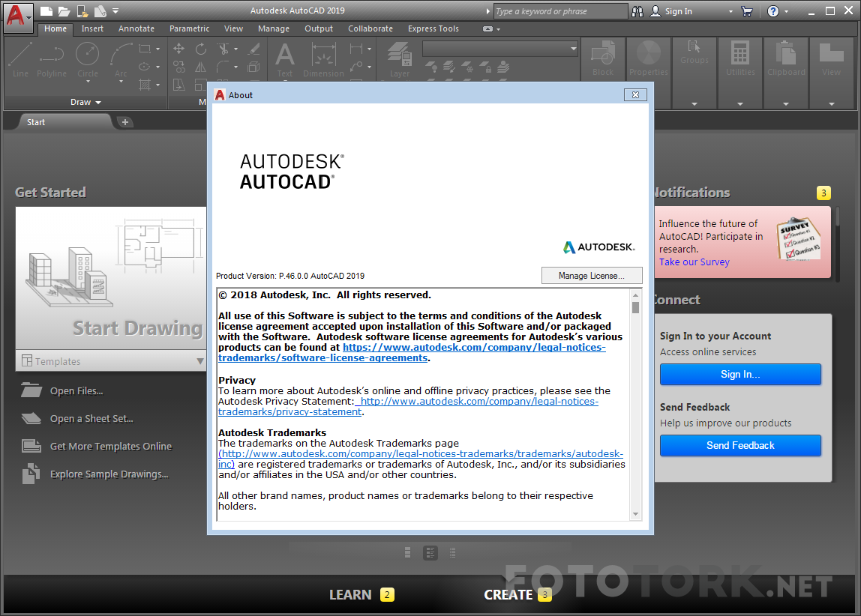The width and height of the screenshot is (861, 616).
Task: Select the Rectangle tool icon
Action: click(x=145, y=49)
